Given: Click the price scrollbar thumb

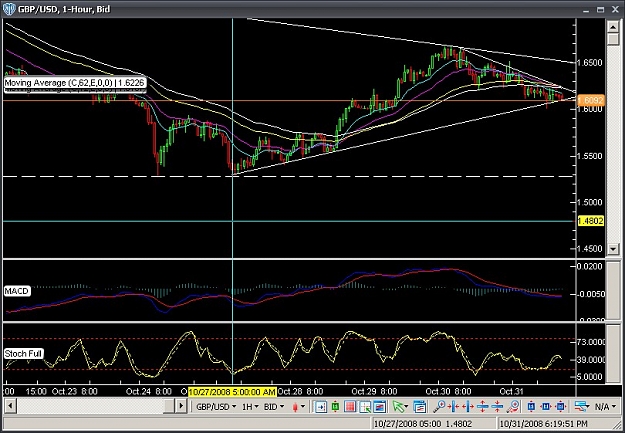Looking at the screenshot, I should pyautogui.click(x=613, y=39).
